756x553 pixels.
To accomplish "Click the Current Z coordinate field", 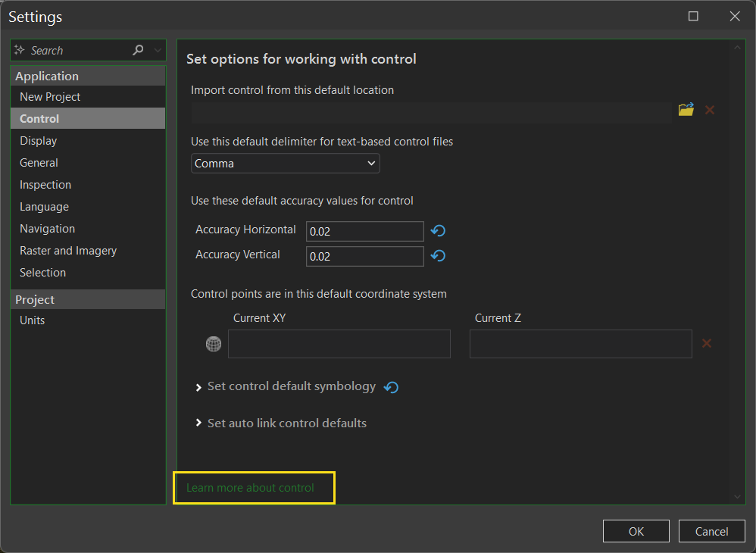I will (x=581, y=344).
